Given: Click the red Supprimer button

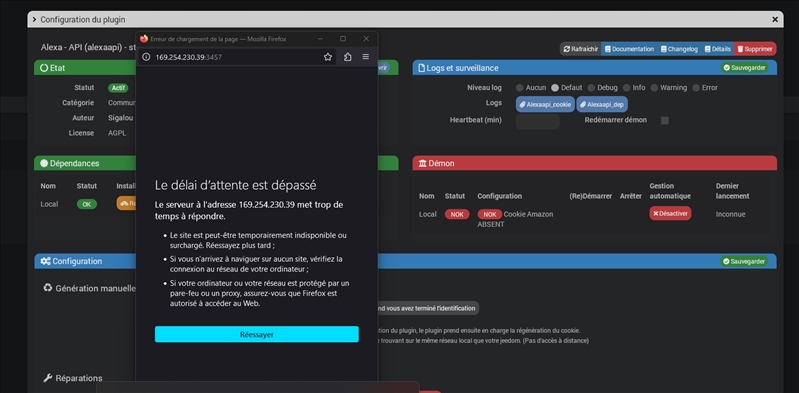Looking at the screenshot, I should coord(755,49).
